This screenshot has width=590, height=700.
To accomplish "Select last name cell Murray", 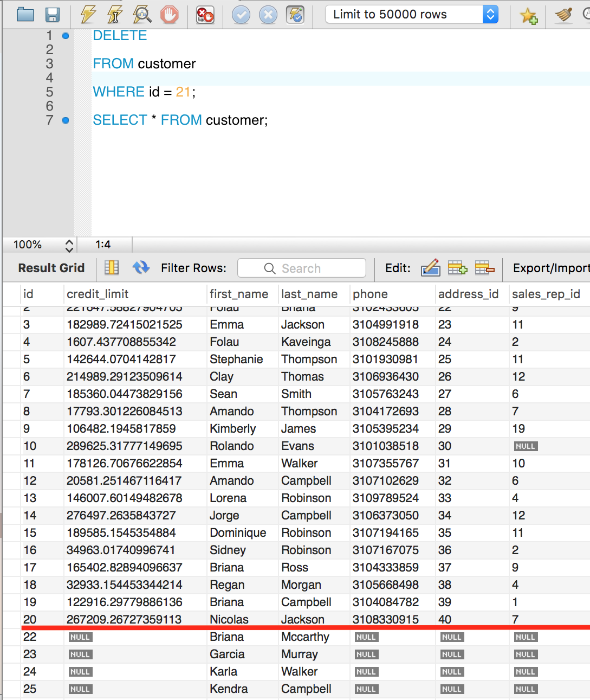I will point(299,654).
